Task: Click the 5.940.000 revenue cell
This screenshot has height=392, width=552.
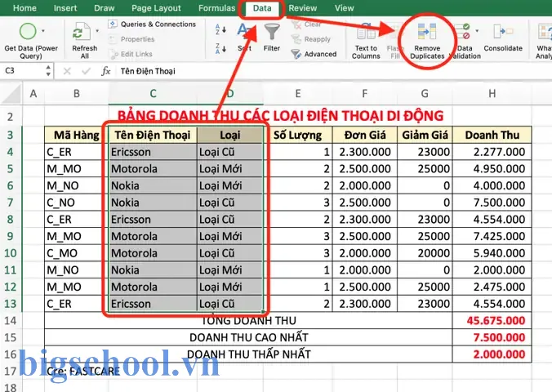Action: point(492,253)
